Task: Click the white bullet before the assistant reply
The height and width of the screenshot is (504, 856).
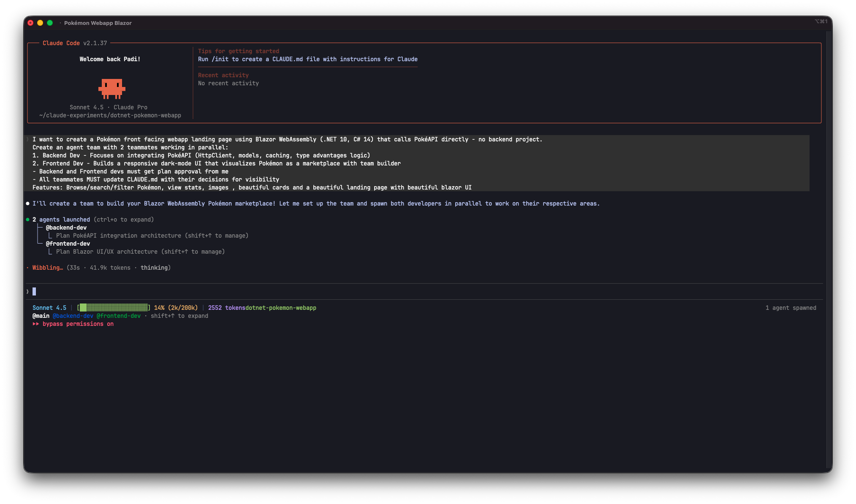Action: click(28, 203)
